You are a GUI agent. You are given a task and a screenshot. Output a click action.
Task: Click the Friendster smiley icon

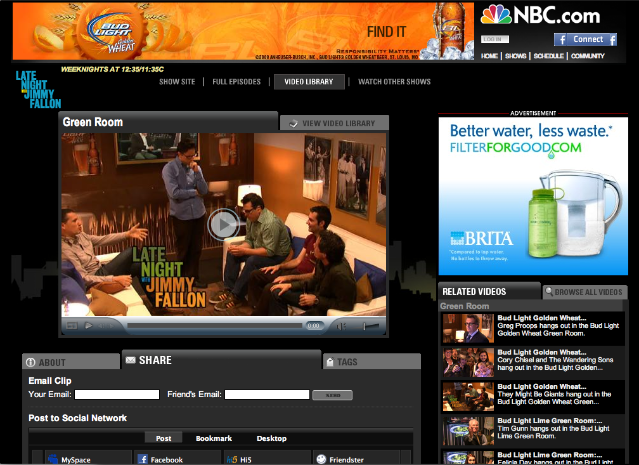point(322,459)
